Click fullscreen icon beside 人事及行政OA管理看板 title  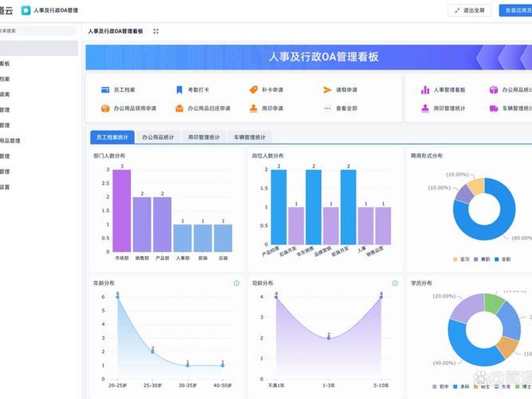pyautogui.click(x=156, y=31)
